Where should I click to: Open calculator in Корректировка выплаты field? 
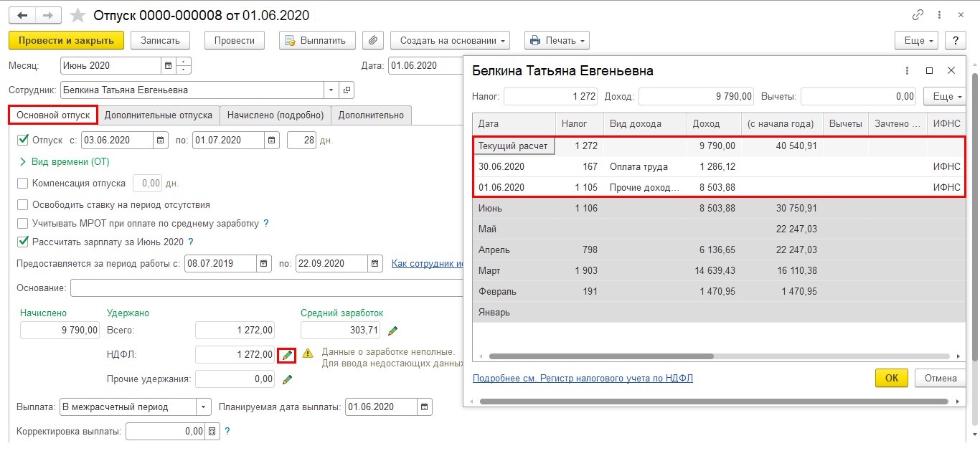(x=211, y=432)
